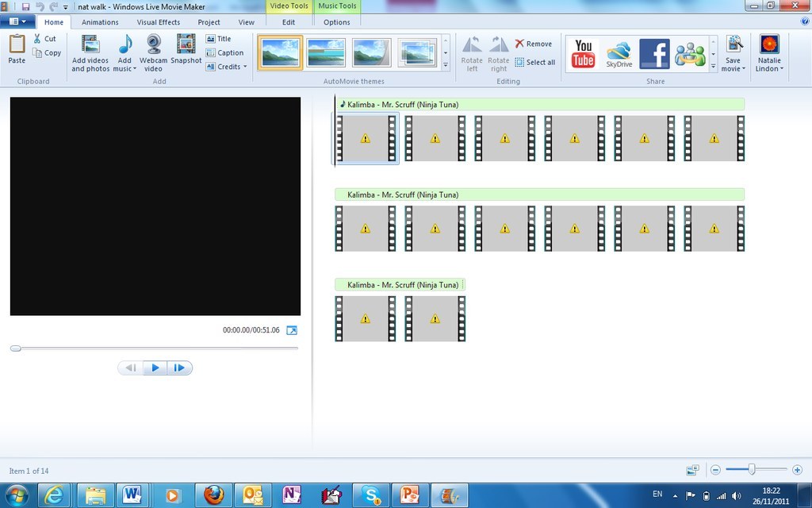Go to the Project tab
The height and width of the screenshot is (508, 812).
(209, 22)
